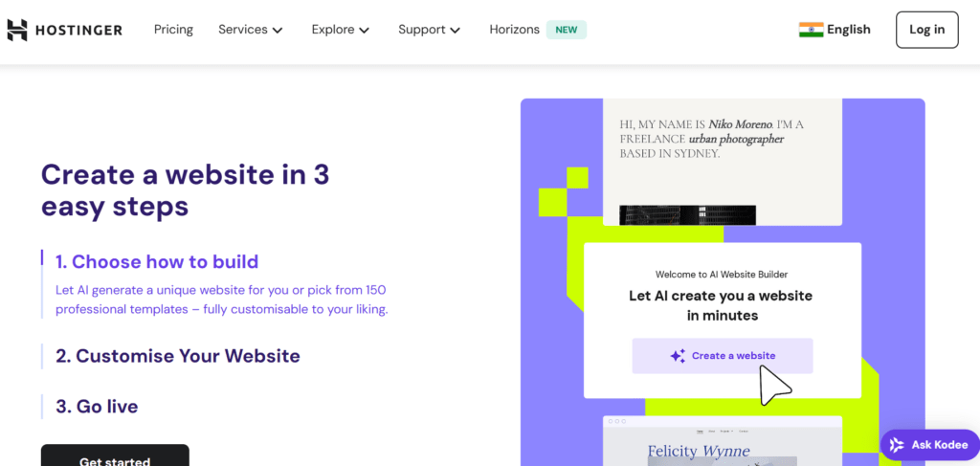980x466 pixels.
Task: Select step 2. Customise Your Website
Action: [x=177, y=356]
